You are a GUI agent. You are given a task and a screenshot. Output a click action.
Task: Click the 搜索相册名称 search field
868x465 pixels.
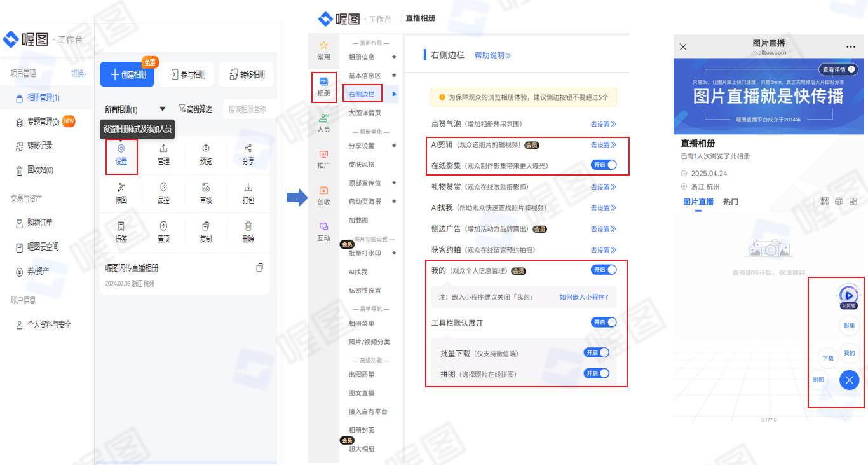click(x=250, y=109)
